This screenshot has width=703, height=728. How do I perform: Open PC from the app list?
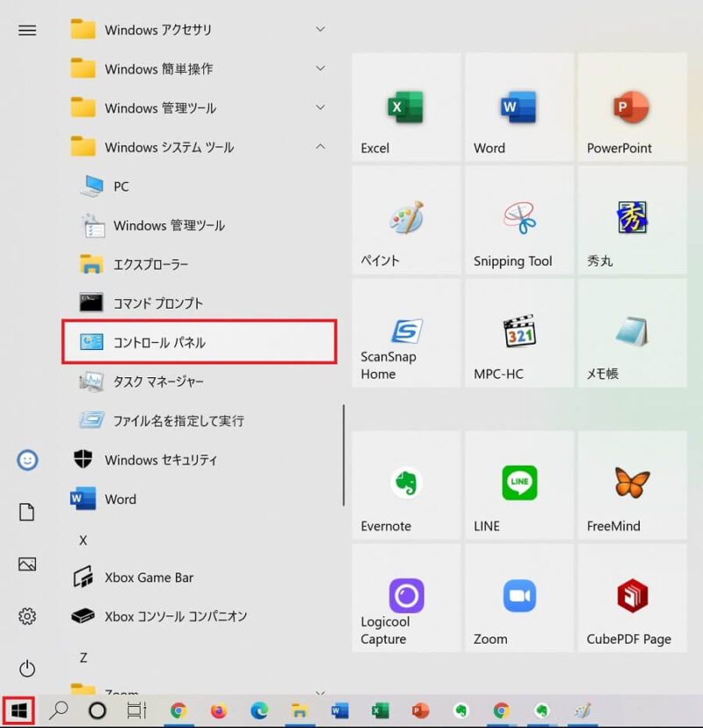pyautogui.click(x=199, y=186)
